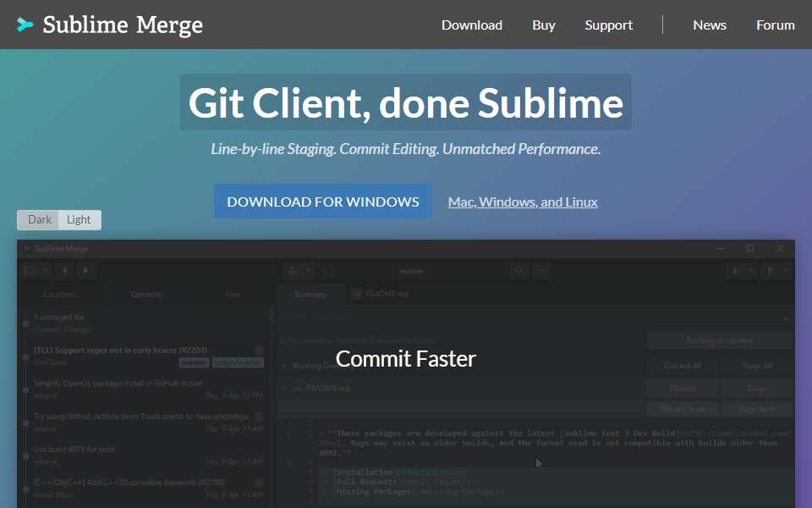812x508 pixels.
Task: Switch the app preview to the Light theme
Action: click(x=80, y=220)
